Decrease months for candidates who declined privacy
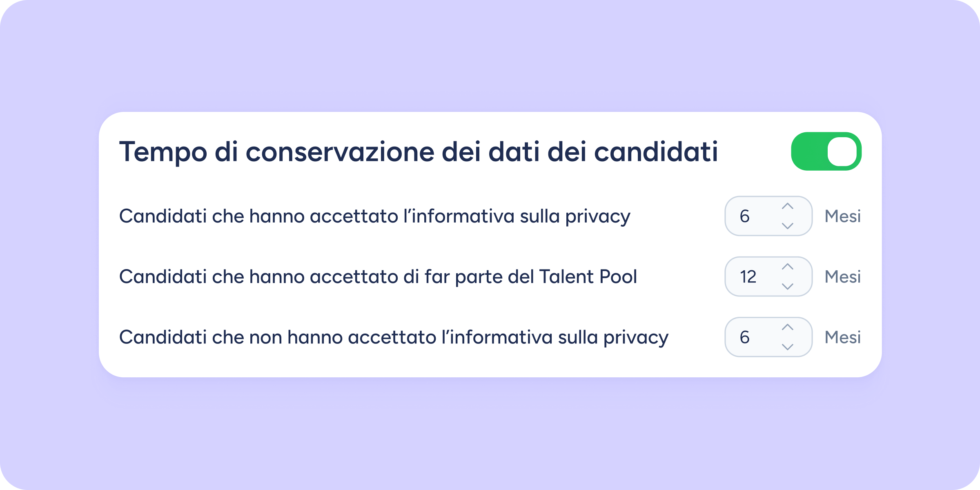Screen dimensions: 980x490 [787, 346]
